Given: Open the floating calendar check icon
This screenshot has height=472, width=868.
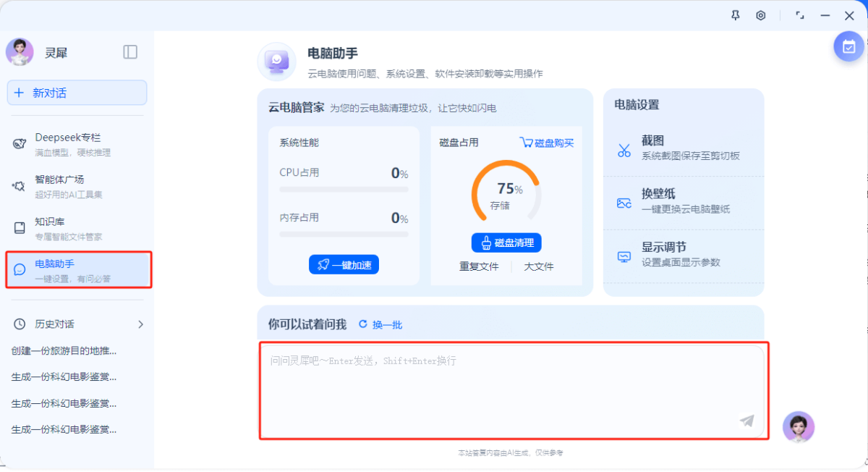Looking at the screenshot, I should coord(848,46).
